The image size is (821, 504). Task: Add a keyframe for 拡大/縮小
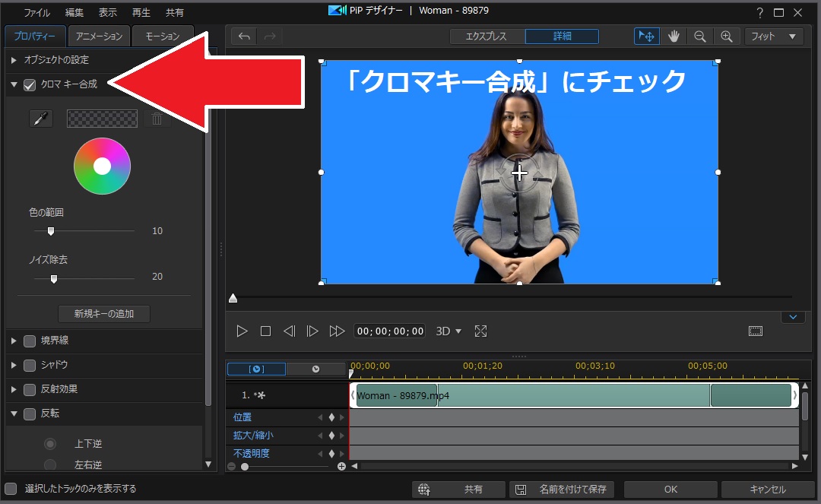pos(331,436)
